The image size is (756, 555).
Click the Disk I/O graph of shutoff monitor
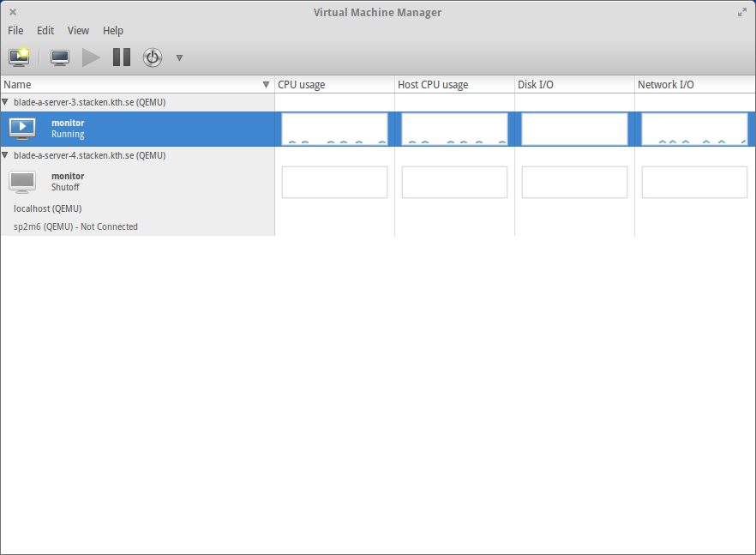point(574,182)
